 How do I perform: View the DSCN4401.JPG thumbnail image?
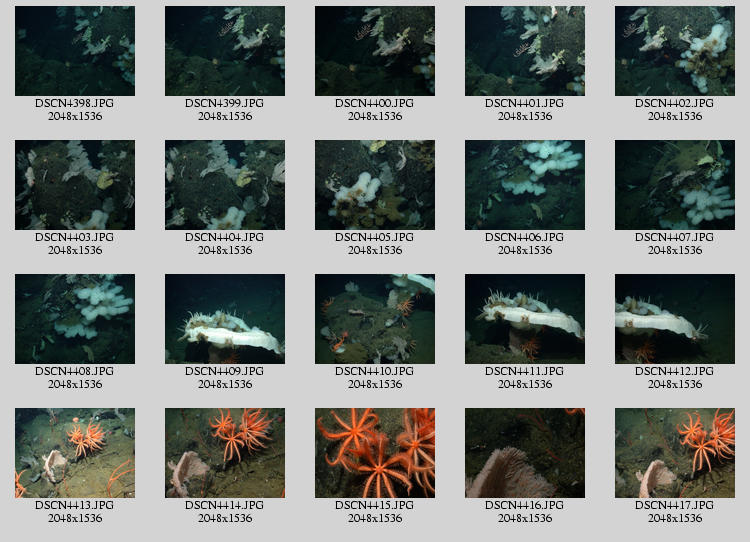[x=525, y=51]
